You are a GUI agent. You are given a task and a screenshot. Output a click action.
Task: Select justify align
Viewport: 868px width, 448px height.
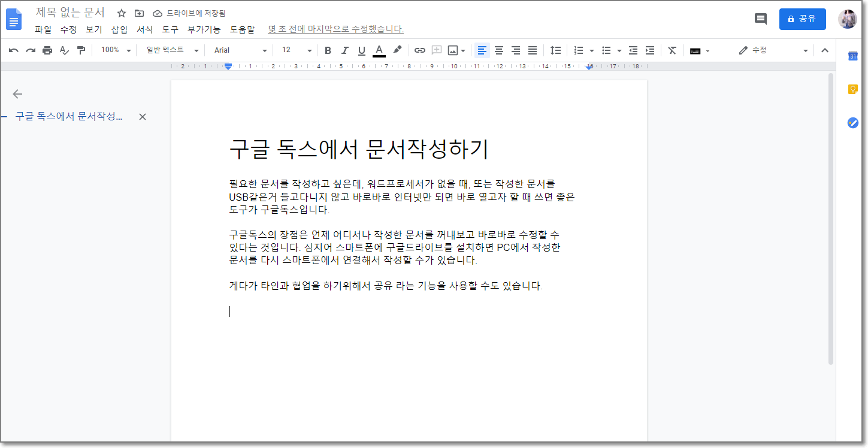tap(532, 50)
